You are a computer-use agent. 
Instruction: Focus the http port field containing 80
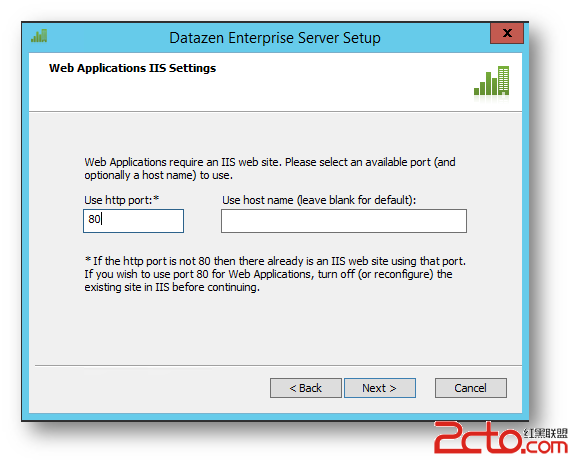pyautogui.click(x=133, y=221)
